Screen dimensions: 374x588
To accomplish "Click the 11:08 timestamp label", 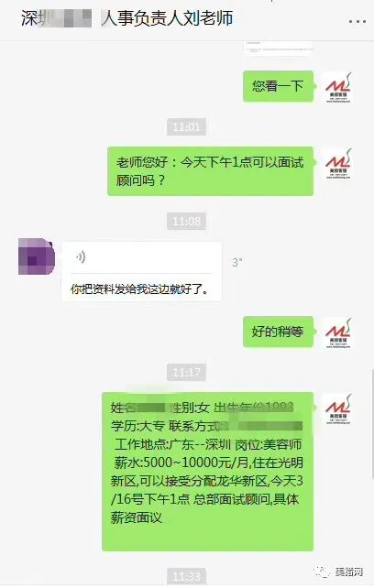I will [186, 222].
